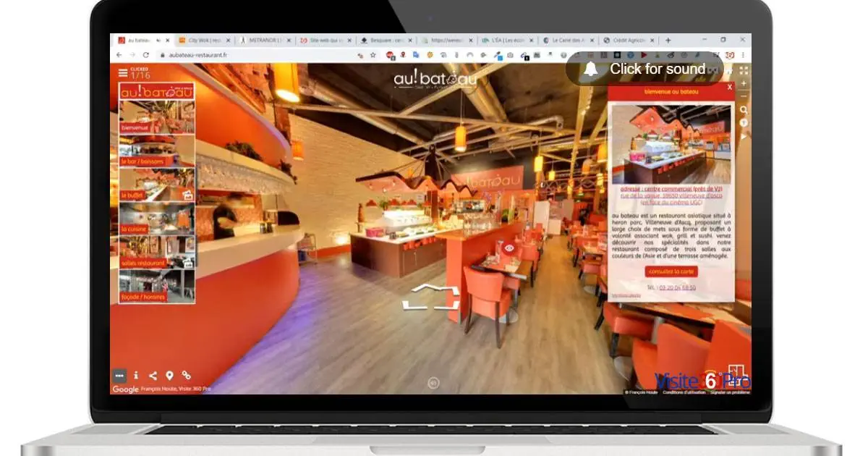
Task: Switch to the Site web browser tab
Action: (326, 41)
